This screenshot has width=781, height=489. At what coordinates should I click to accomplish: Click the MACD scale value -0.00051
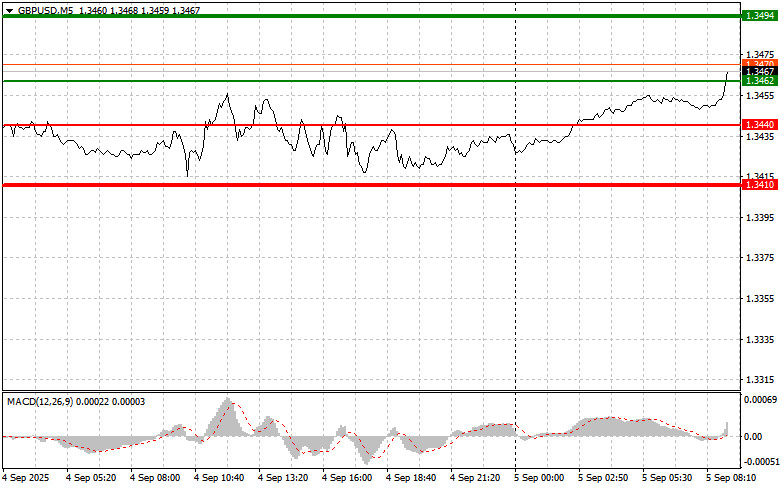pyautogui.click(x=761, y=462)
